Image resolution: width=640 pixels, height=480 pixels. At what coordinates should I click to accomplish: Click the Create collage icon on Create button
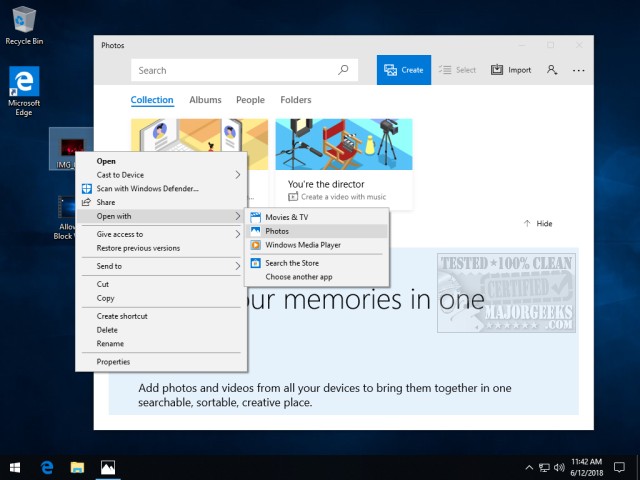390,70
